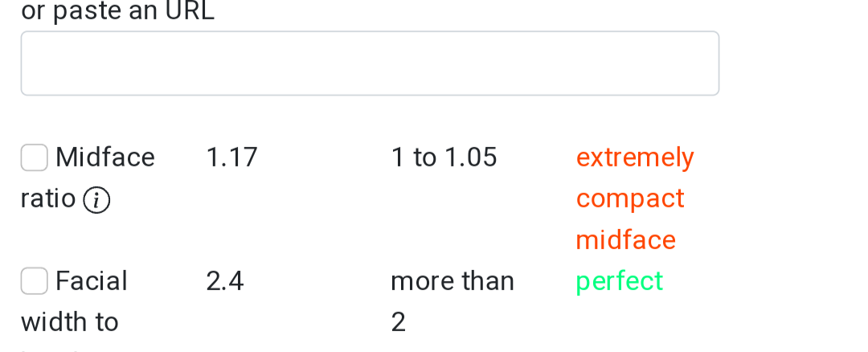Viewport: 868px width, 352px height.
Task: Click the '1.05' upper bound value
Action: point(470,158)
